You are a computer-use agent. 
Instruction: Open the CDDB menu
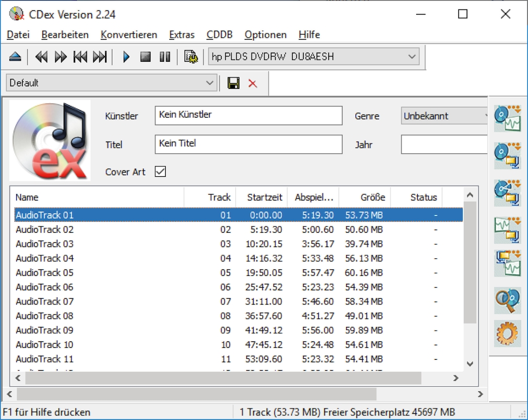coord(219,35)
